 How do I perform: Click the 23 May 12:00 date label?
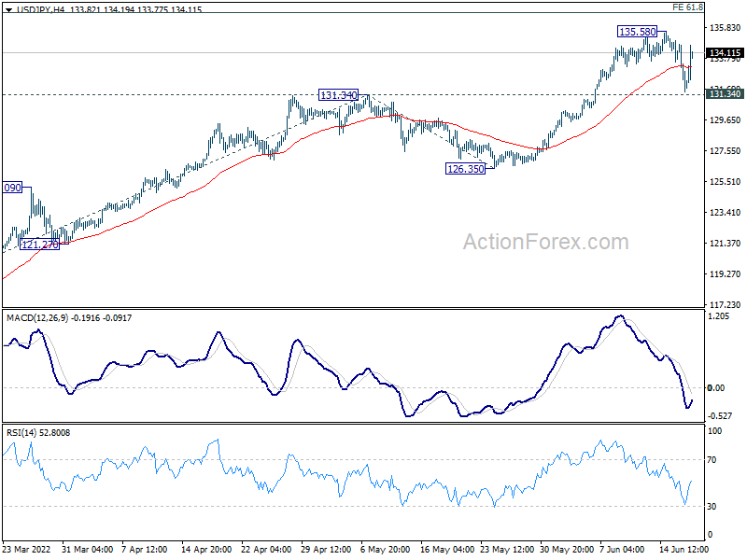(x=507, y=549)
